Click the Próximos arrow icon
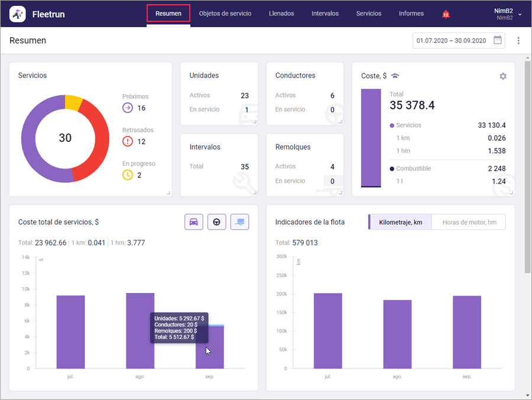This screenshot has width=532, height=400. (128, 108)
